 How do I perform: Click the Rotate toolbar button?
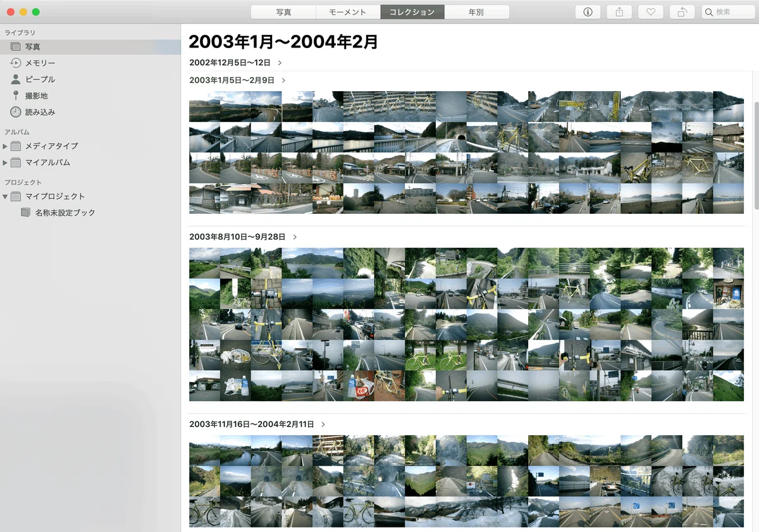coord(682,12)
